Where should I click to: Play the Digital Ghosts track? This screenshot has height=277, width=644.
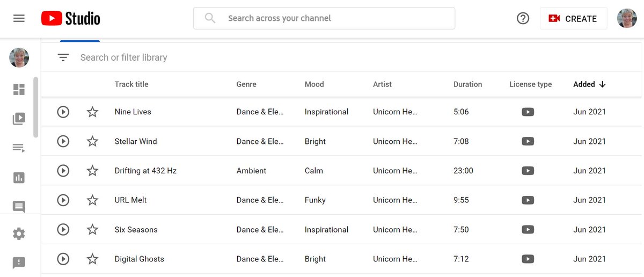(63, 259)
